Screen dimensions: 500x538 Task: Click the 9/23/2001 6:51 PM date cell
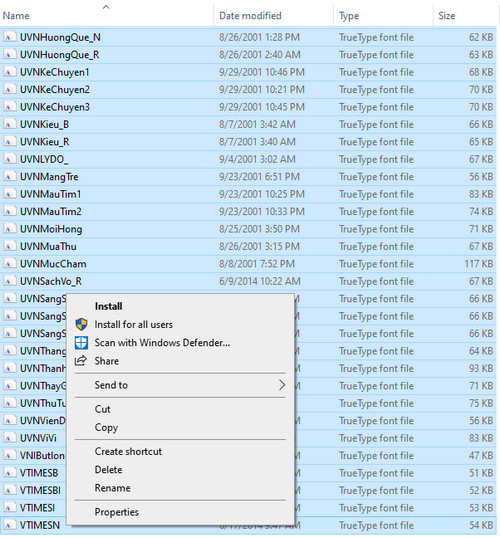coord(259,177)
